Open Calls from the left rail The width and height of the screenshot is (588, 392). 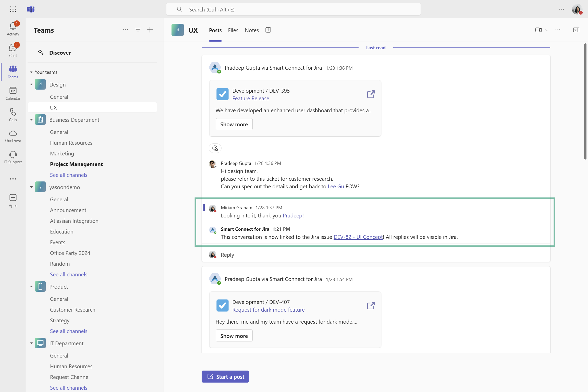click(13, 115)
